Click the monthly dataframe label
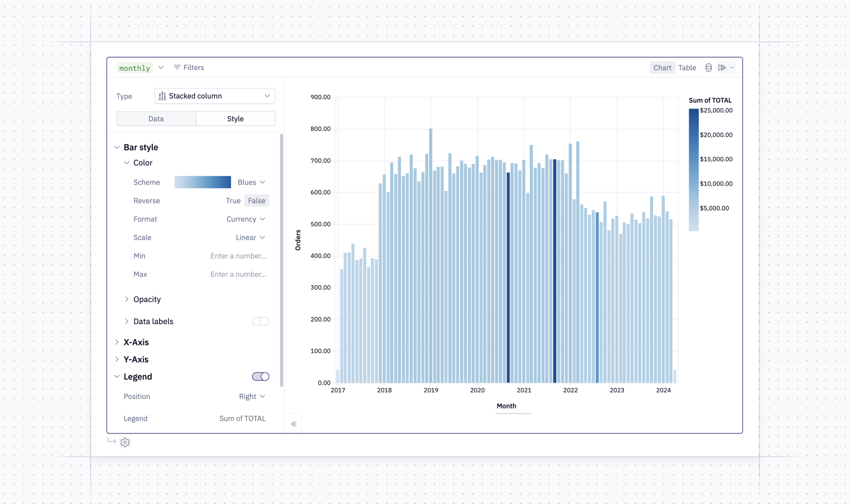 [x=135, y=68]
